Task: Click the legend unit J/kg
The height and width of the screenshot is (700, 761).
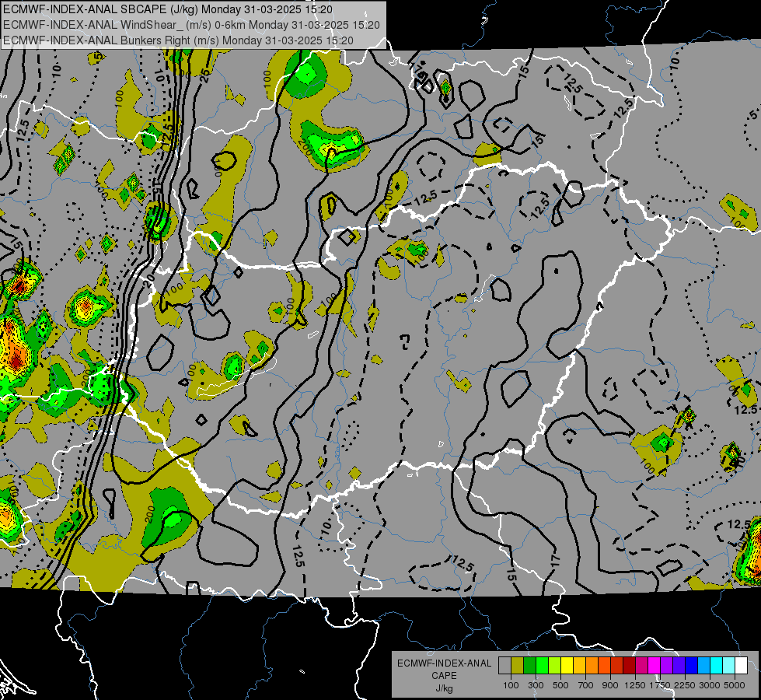Action: pos(444,688)
